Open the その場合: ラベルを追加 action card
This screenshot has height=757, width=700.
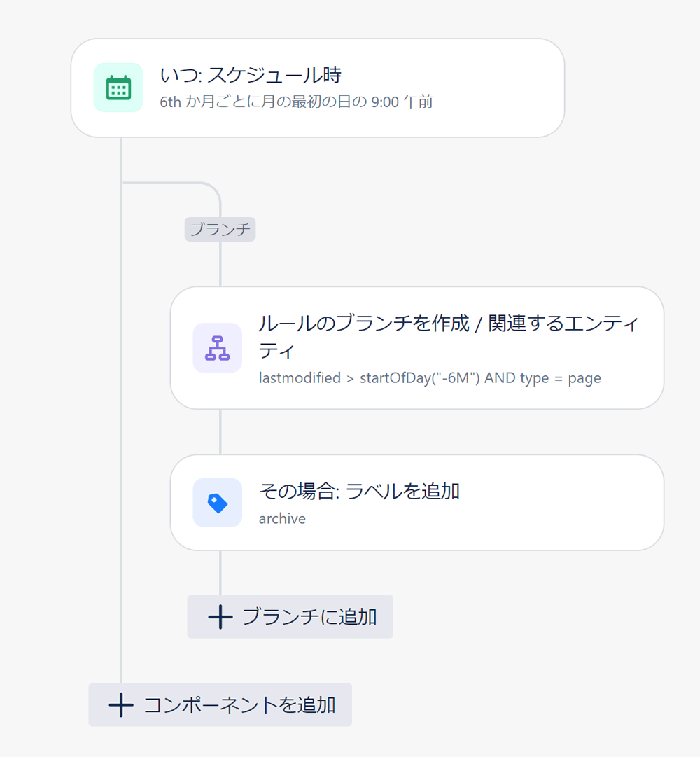click(416, 503)
